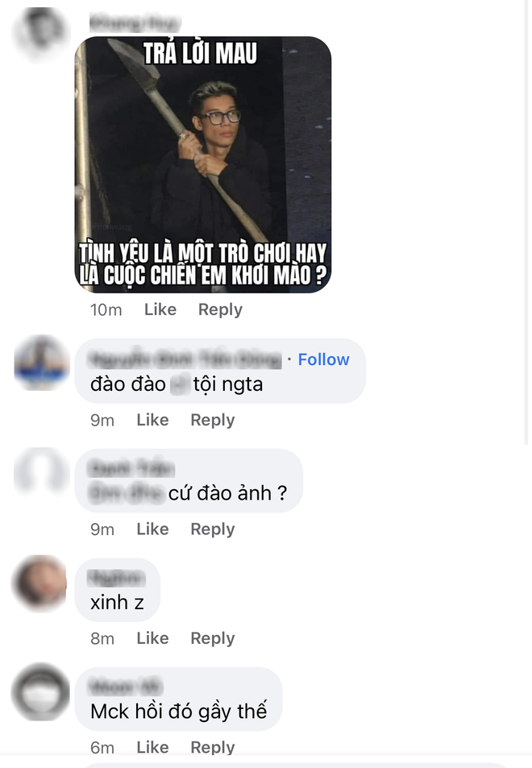This screenshot has width=532, height=768.
Task: Open avatar beside 'đào đào tội ngta' comment
Action: point(41,363)
